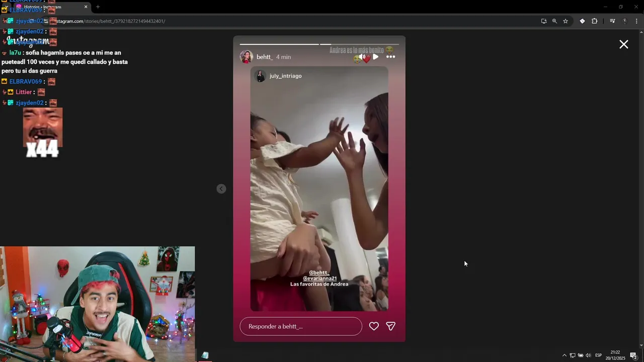Click the install app icon in address bar

(x=544, y=21)
